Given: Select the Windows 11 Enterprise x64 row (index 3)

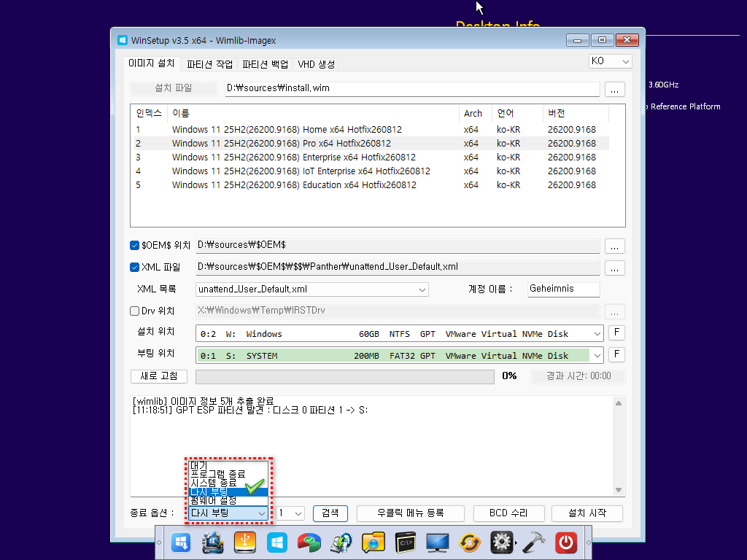Looking at the screenshot, I should tap(371, 157).
